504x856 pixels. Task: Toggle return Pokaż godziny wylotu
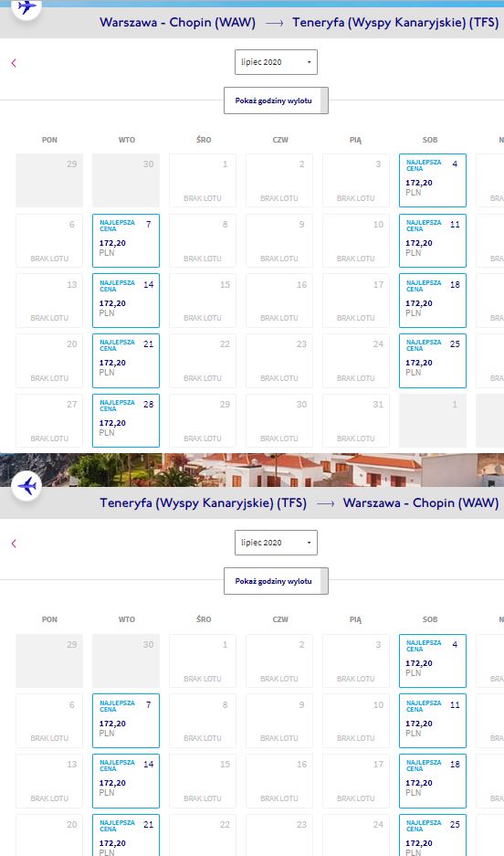pyautogui.click(x=276, y=581)
